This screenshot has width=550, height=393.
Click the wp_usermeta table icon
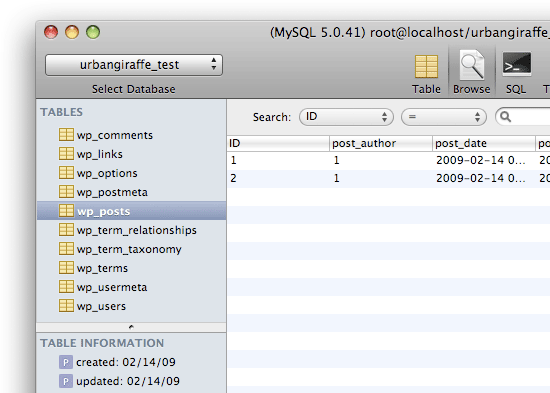coord(66,286)
